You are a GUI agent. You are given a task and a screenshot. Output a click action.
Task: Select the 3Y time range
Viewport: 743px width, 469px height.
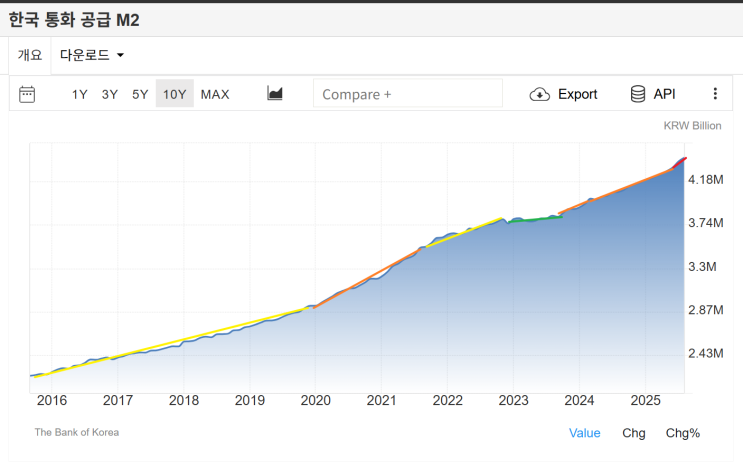click(109, 94)
